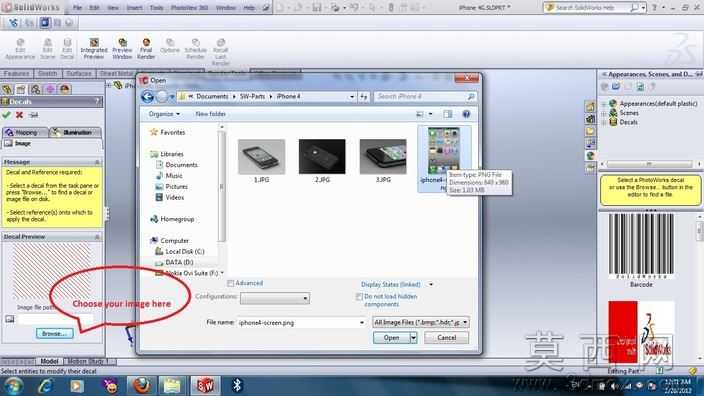Open the Organize dropdown
The width and height of the screenshot is (704, 396).
pyautogui.click(x=164, y=114)
